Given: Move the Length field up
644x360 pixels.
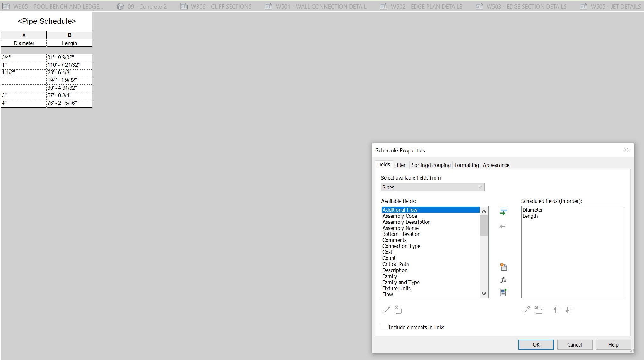Looking at the screenshot, I should point(557,310).
